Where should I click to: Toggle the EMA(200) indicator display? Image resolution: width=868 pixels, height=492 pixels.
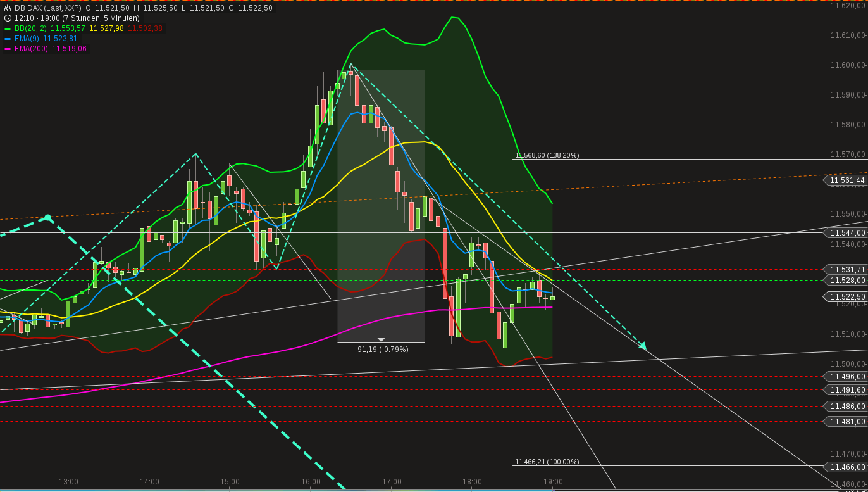(28, 49)
